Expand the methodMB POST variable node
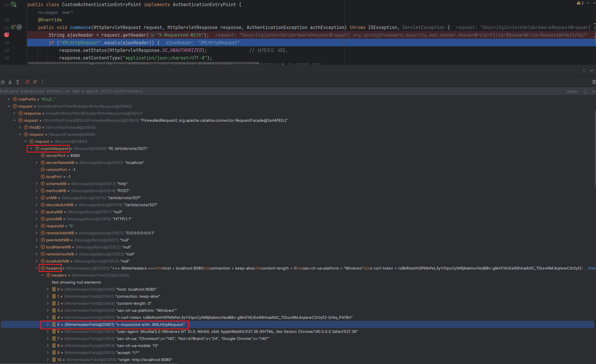 pyautogui.click(x=37, y=191)
